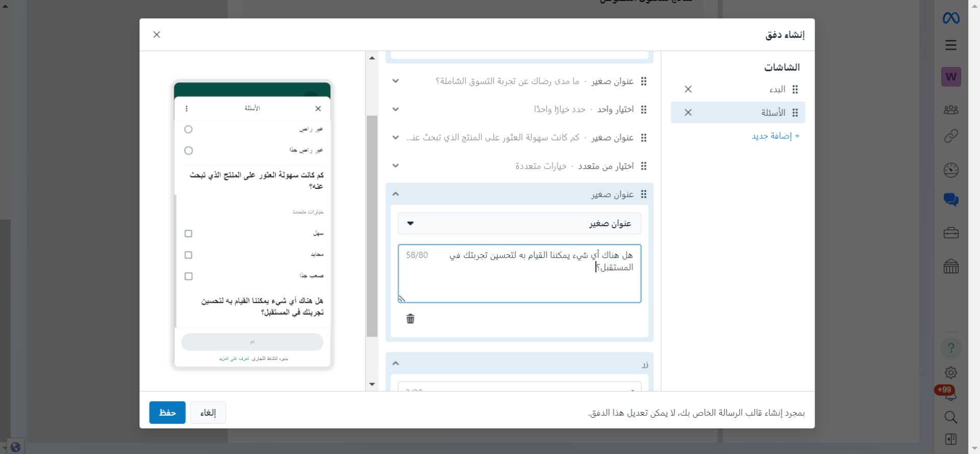This screenshot has height=454, width=980.
Task: Open the help question mark icon
Action: [951, 348]
